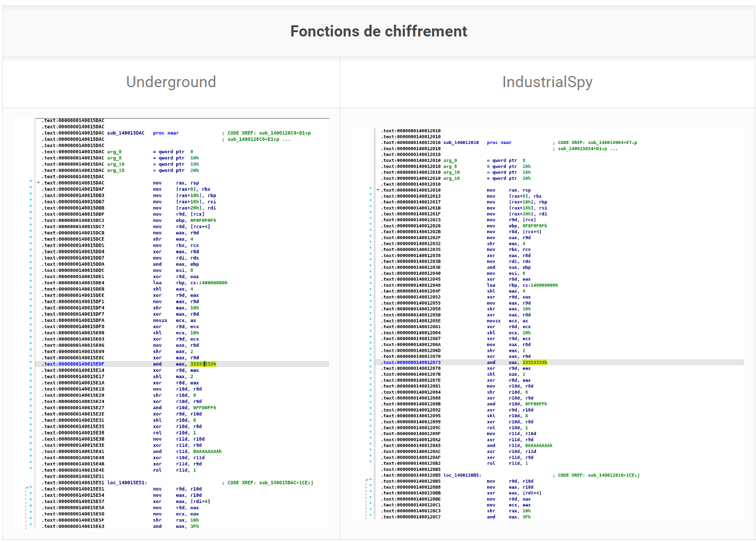Click 'sub_140012010 proc near' function label
The width and height of the screenshot is (756, 542).
[477, 143]
